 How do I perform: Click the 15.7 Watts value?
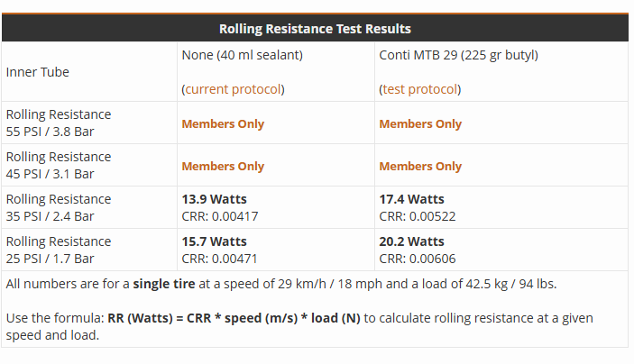coord(214,241)
